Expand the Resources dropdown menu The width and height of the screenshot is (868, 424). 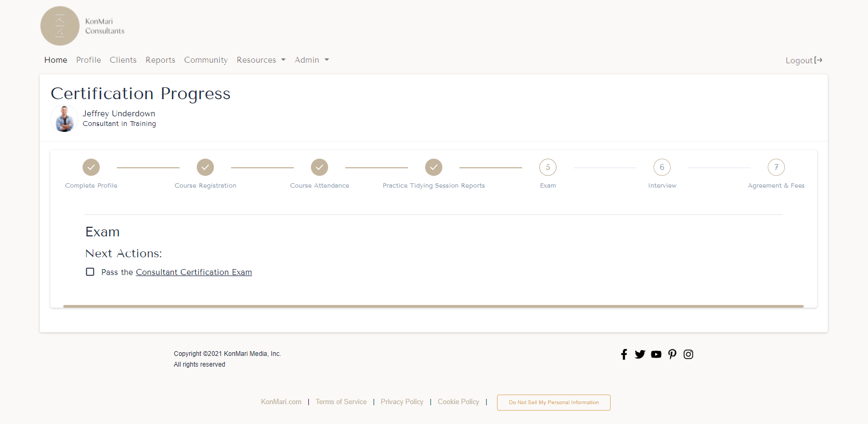pyautogui.click(x=261, y=60)
